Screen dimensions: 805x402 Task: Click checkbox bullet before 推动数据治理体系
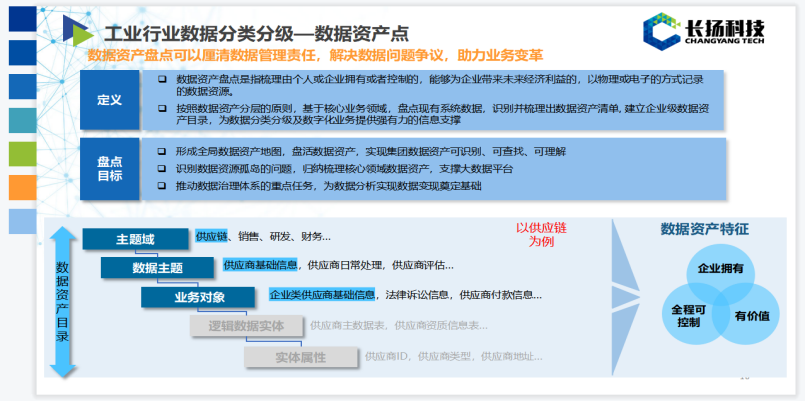162,186
